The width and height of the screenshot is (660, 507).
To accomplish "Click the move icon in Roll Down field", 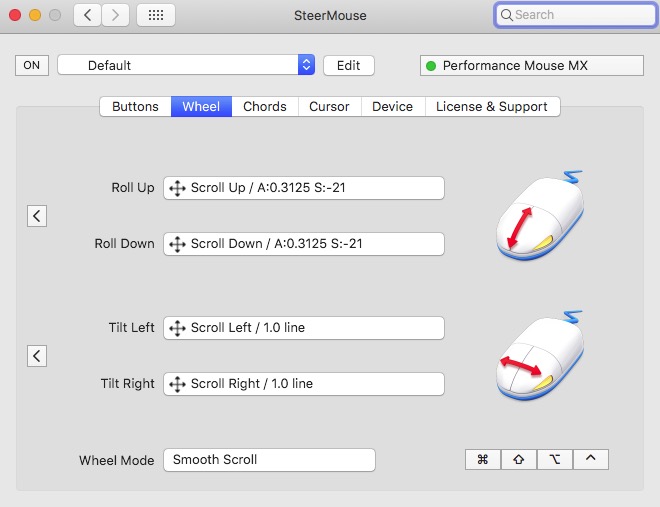I will point(177,244).
